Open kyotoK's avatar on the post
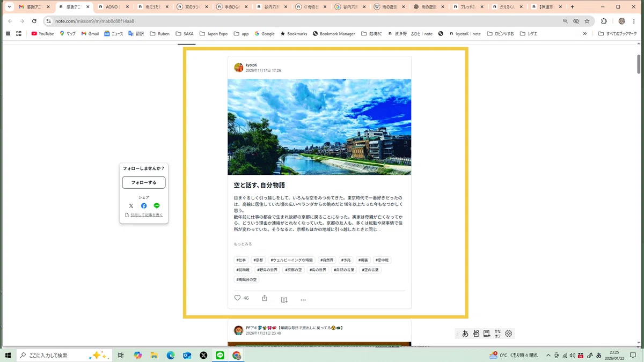 pos(239,68)
